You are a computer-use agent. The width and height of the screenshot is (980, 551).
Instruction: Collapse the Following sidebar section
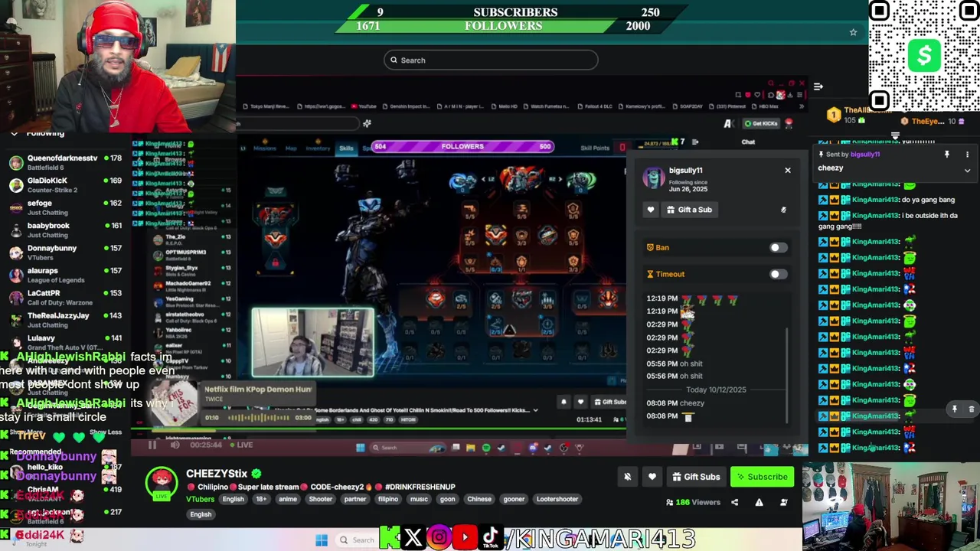[x=14, y=134]
